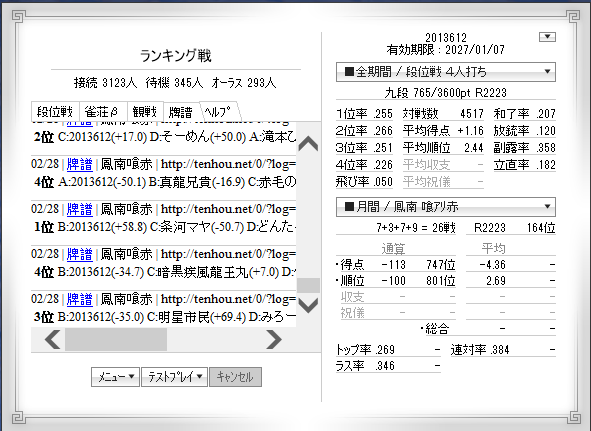Viewport: 591px width, 431px height.
Task: Click the 対戦数 4517 stat
Action: point(443,114)
